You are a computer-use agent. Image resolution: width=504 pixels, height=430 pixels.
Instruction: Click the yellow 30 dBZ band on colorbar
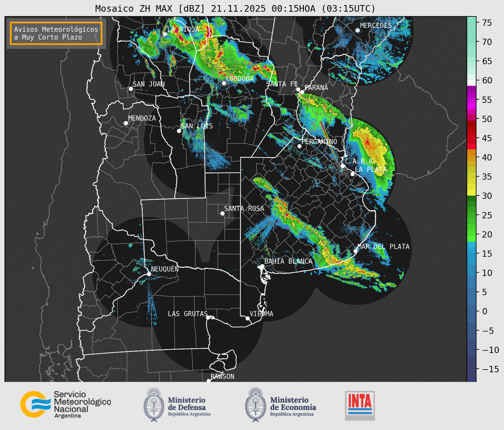point(471,193)
